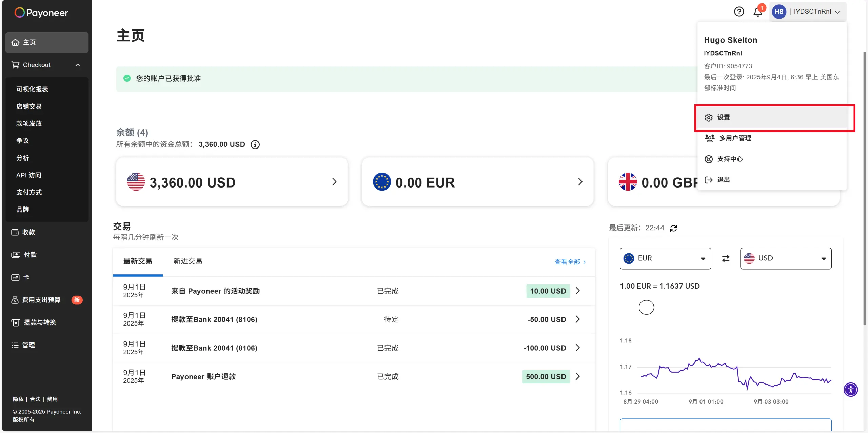
Task: Click the 管理 list icon
Action: (x=15, y=345)
